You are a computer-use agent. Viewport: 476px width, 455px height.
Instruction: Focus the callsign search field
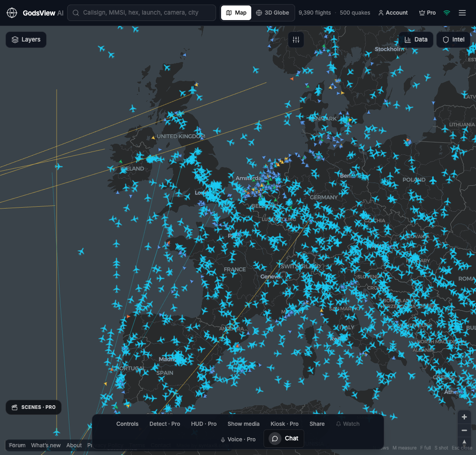pyautogui.click(x=142, y=13)
